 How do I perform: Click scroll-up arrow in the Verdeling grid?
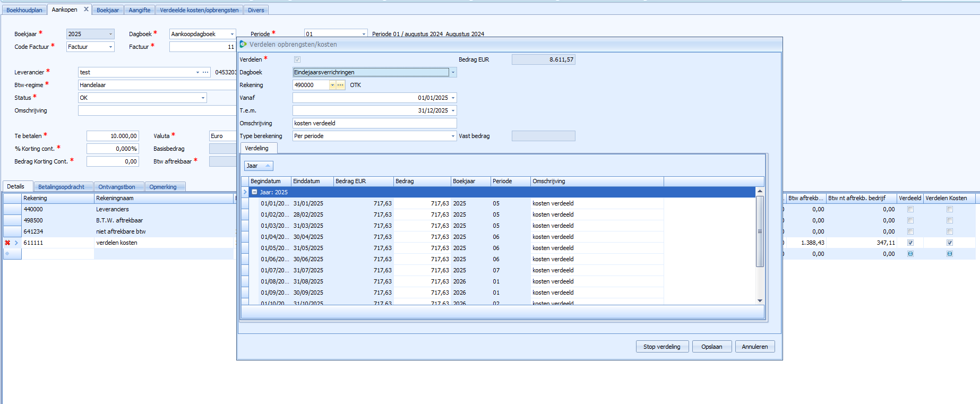760,191
